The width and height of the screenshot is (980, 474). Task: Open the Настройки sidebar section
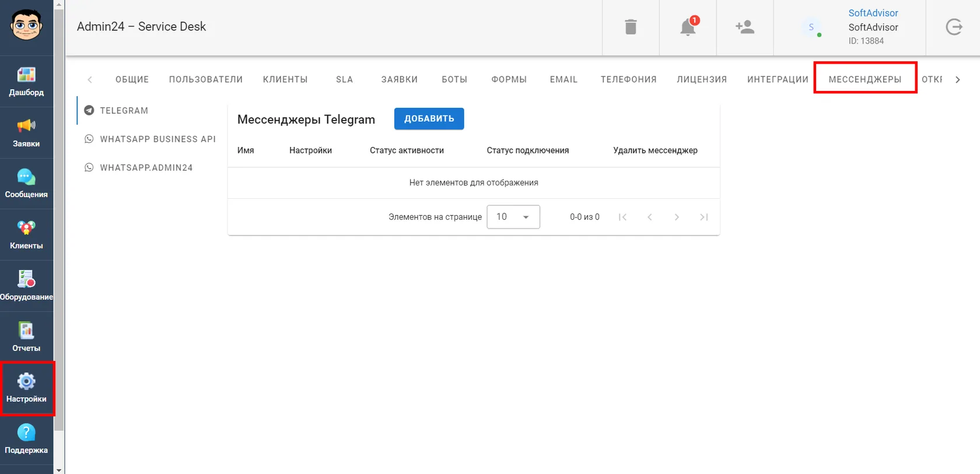point(26,388)
